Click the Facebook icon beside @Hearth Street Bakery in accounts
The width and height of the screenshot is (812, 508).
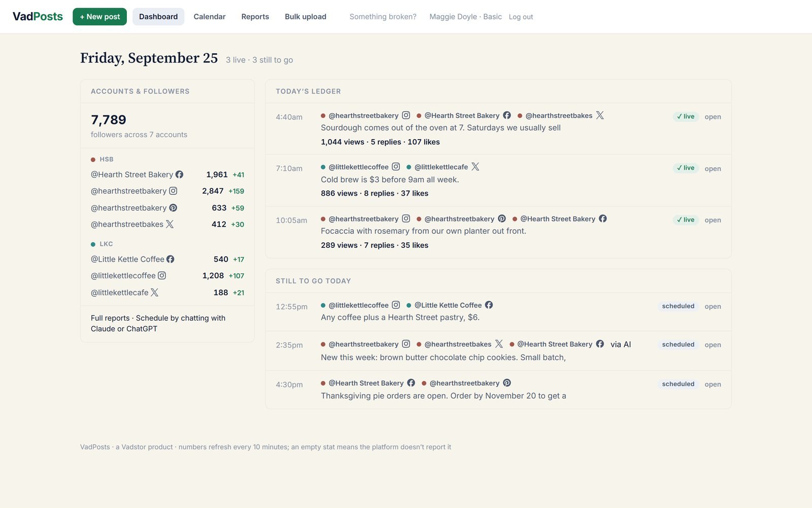(179, 174)
